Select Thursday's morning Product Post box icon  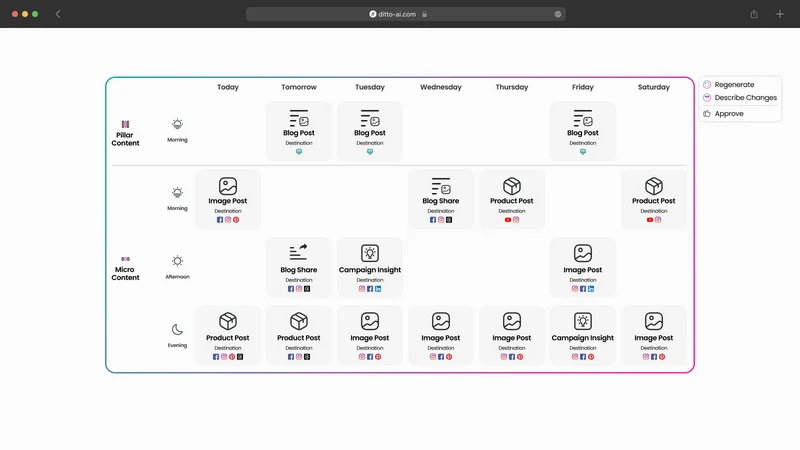click(512, 186)
